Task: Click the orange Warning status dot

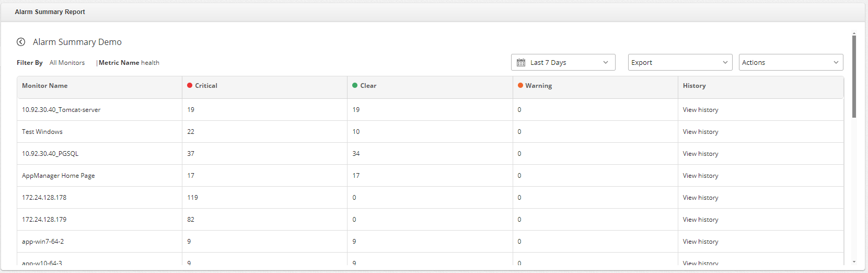Action: click(x=520, y=85)
